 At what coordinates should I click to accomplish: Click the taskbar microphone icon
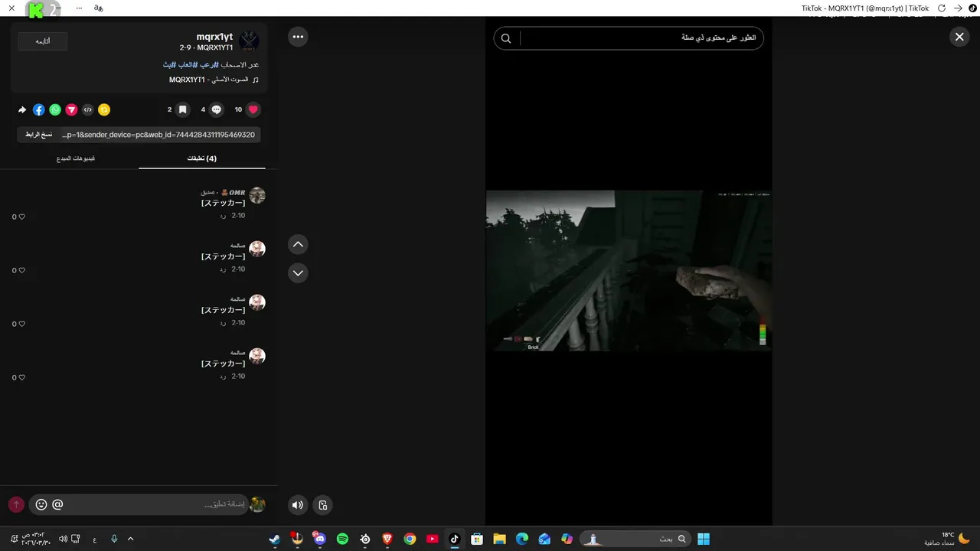(x=114, y=539)
